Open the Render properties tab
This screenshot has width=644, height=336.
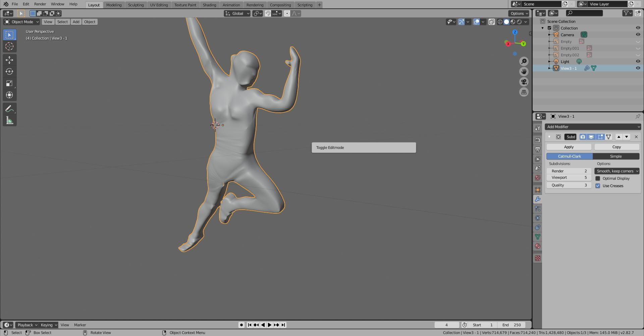[538, 140]
